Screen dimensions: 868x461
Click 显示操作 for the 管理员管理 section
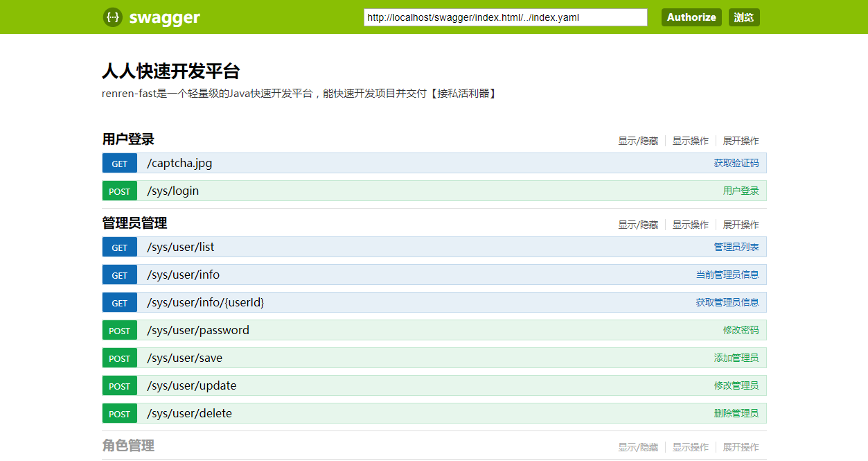point(691,225)
